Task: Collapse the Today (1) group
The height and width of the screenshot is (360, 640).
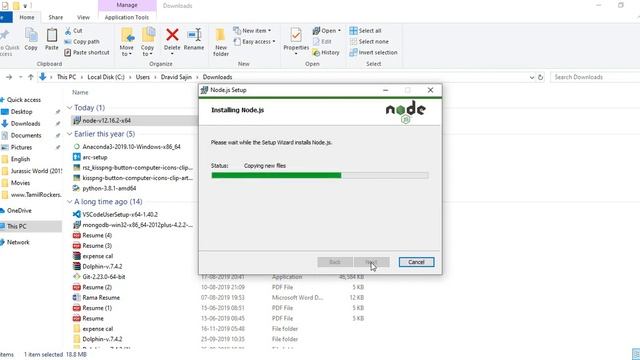Action: [x=69, y=108]
